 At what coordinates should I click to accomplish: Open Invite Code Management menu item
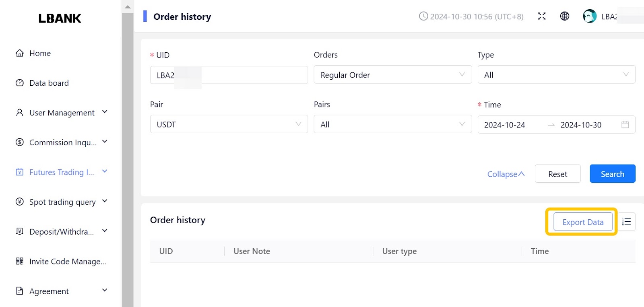coord(67,262)
